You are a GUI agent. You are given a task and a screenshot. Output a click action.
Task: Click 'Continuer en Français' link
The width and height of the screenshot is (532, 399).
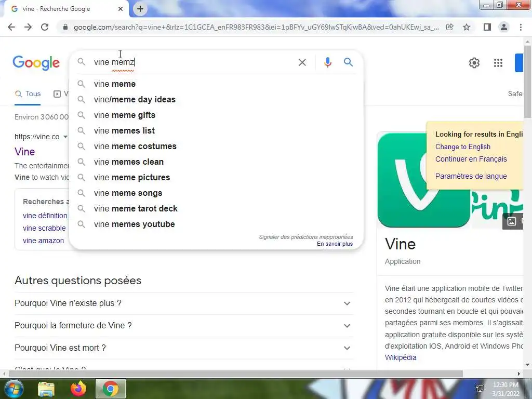pos(471,159)
